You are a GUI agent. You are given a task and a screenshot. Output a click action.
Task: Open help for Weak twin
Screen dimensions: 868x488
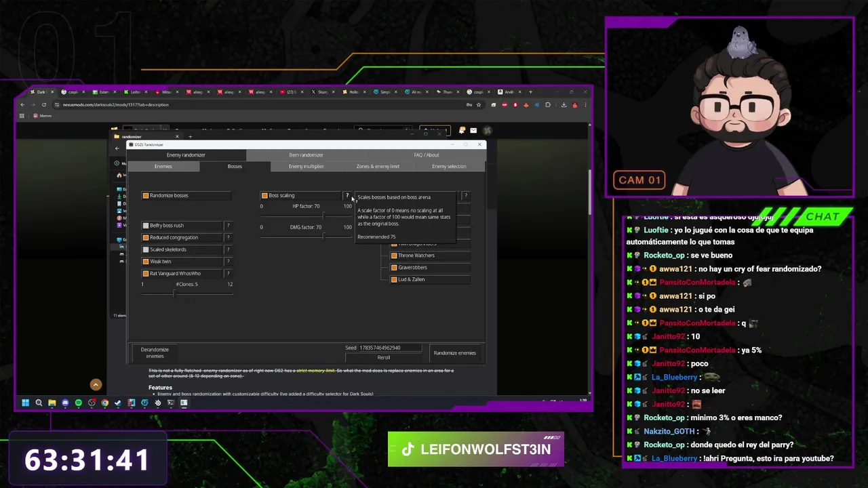[x=228, y=262]
